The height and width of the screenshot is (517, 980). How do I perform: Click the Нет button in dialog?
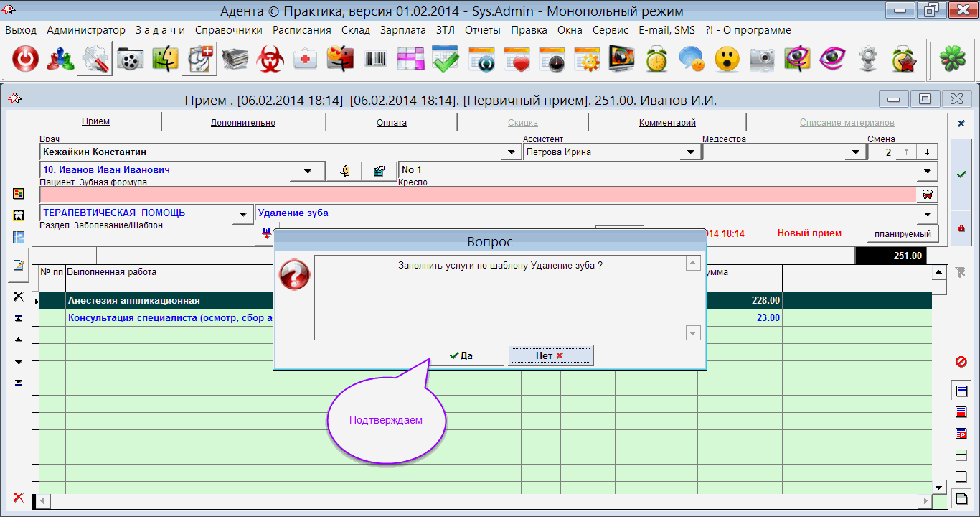tap(550, 355)
